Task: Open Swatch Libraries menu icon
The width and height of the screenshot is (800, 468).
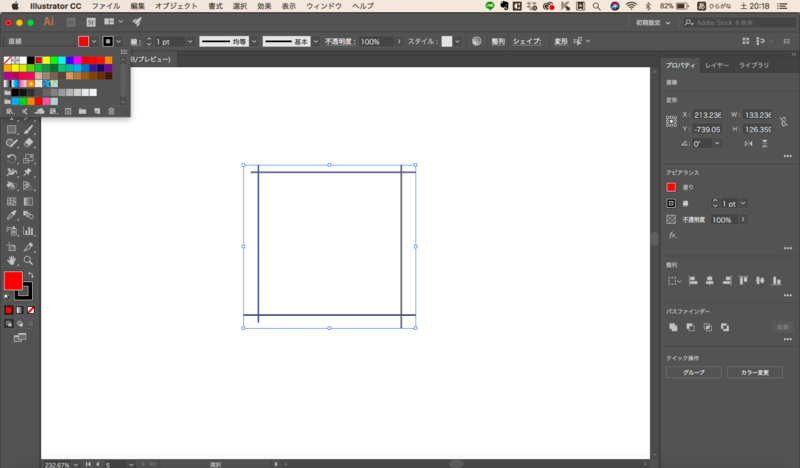Action: click(x=10, y=111)
